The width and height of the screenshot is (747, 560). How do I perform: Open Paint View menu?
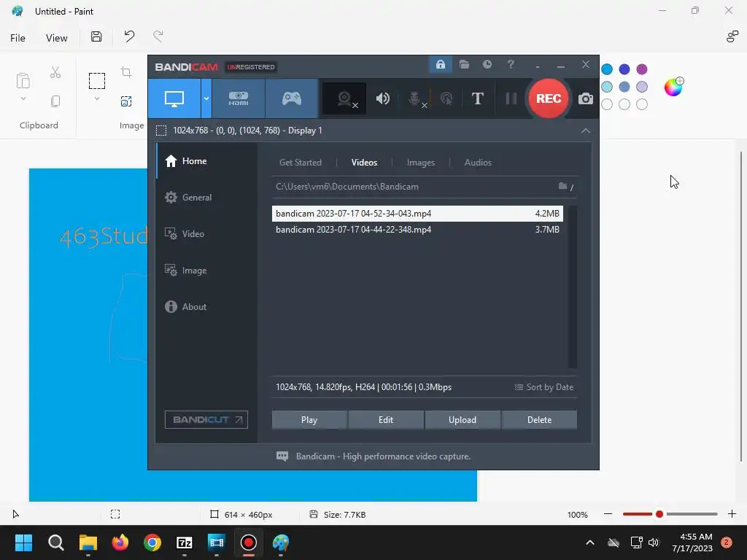[56, 38]
